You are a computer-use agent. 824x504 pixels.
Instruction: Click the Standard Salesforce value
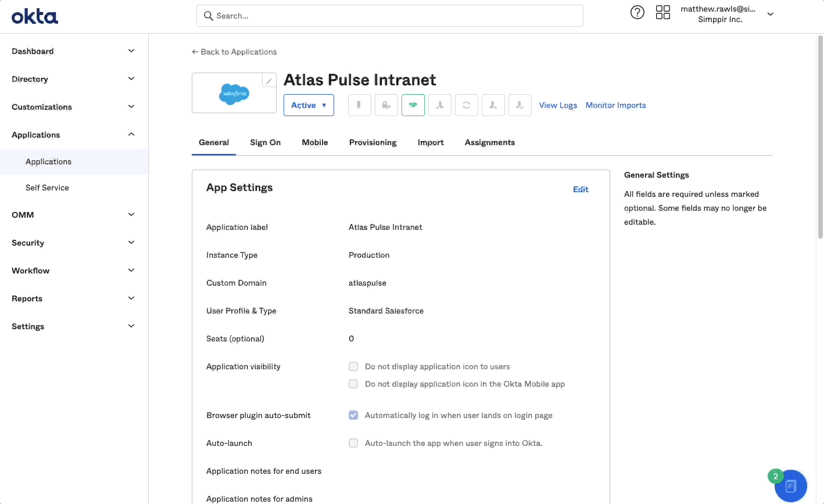pyautogui.click(x=386, y=311)
